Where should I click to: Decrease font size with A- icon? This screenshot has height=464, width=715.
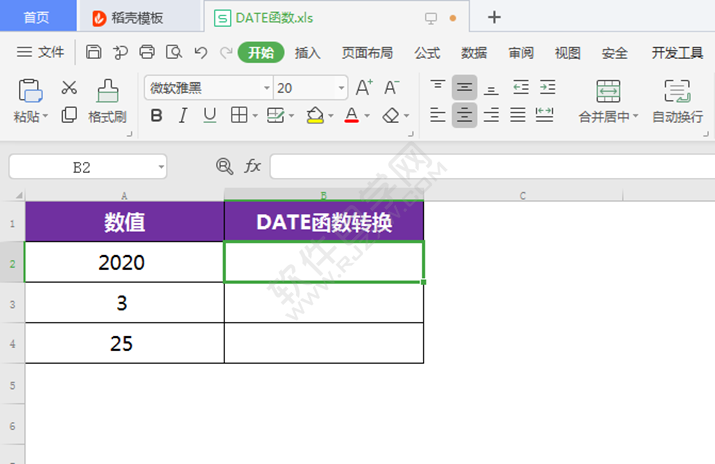coord(391,88)
